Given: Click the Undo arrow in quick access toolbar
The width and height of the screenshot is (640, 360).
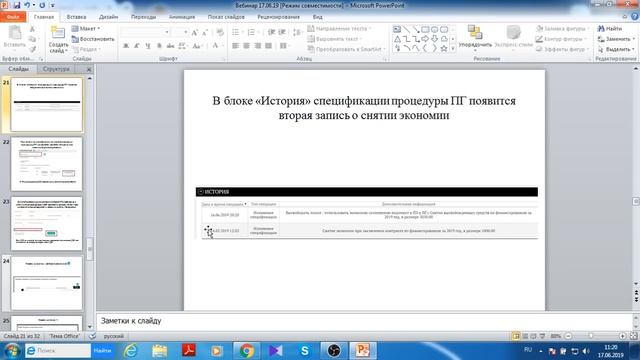Looking at the screenshot, I should pyautogui.click(x=27, y=5).
